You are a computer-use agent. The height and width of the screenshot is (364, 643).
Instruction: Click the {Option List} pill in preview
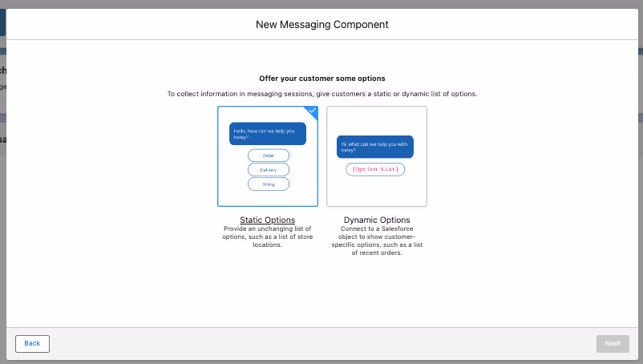(375, 169)
